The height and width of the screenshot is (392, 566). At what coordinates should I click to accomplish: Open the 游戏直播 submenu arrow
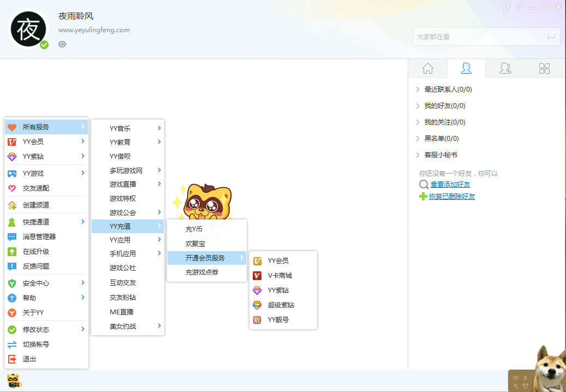159,184
